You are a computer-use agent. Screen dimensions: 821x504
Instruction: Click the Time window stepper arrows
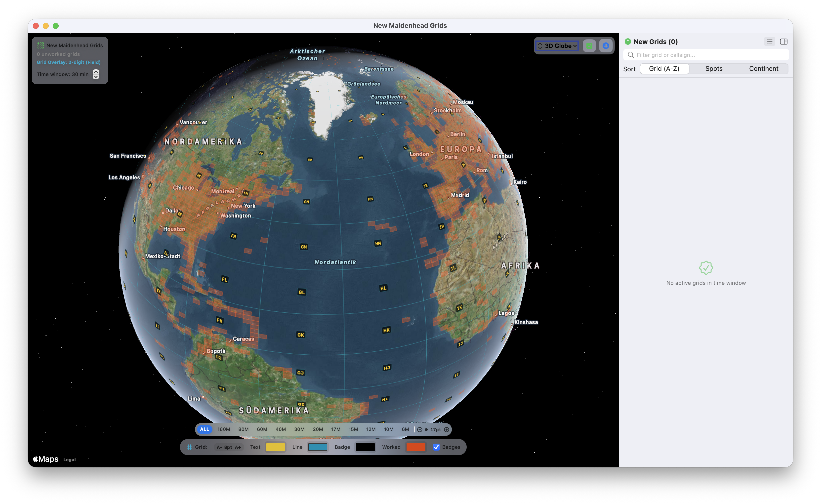(96, 74)
